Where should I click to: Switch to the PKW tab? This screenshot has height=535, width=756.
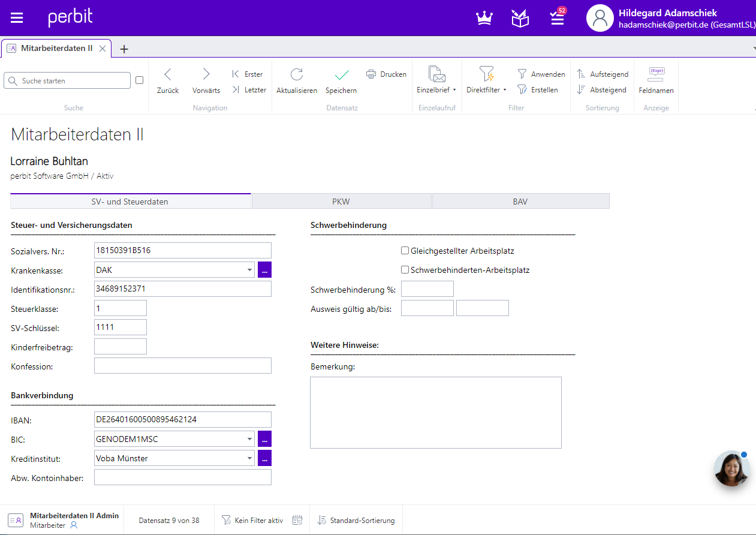(x=341, y=200)
